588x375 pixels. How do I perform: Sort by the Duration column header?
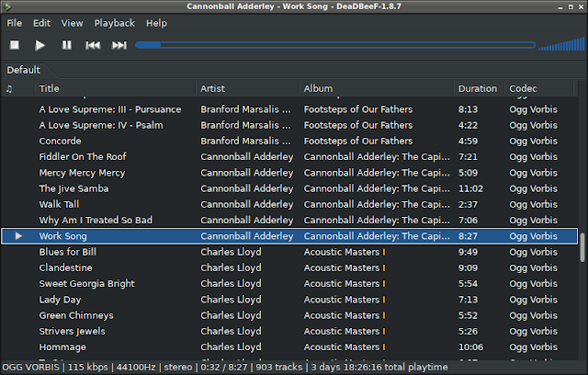(478, 89)
